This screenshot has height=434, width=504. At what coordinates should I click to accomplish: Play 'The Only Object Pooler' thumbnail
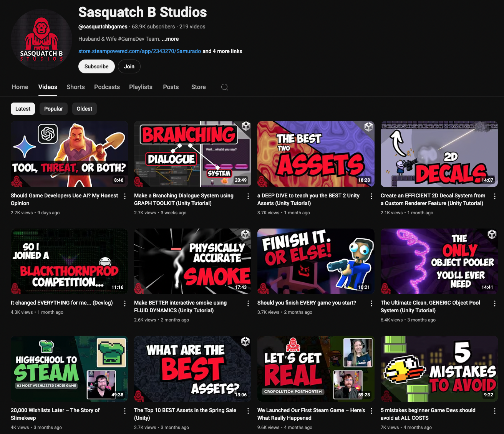pos(439,262)
